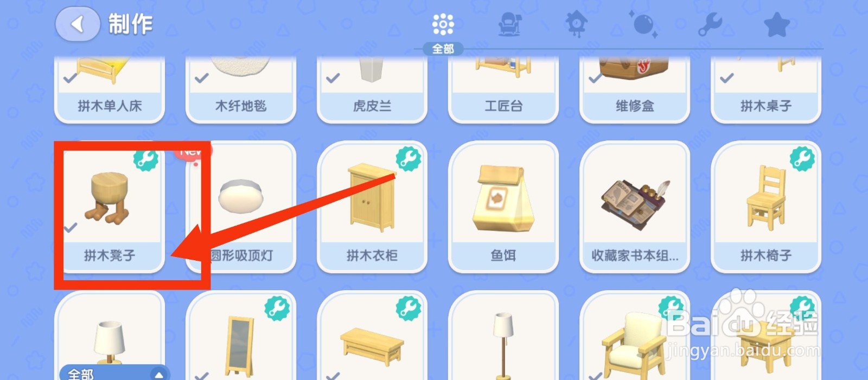
Task: Select the 鱼饵 fish bait item
Action: tap(503, 207)
